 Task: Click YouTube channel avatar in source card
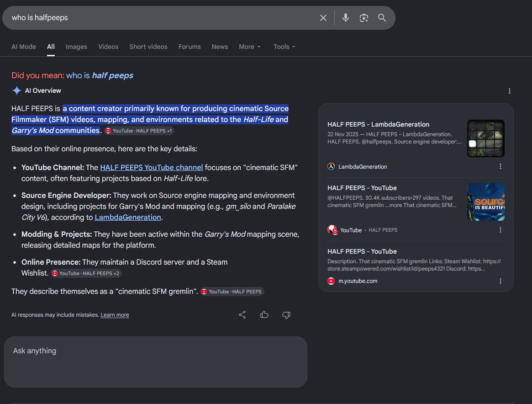[x=332, y=230]
